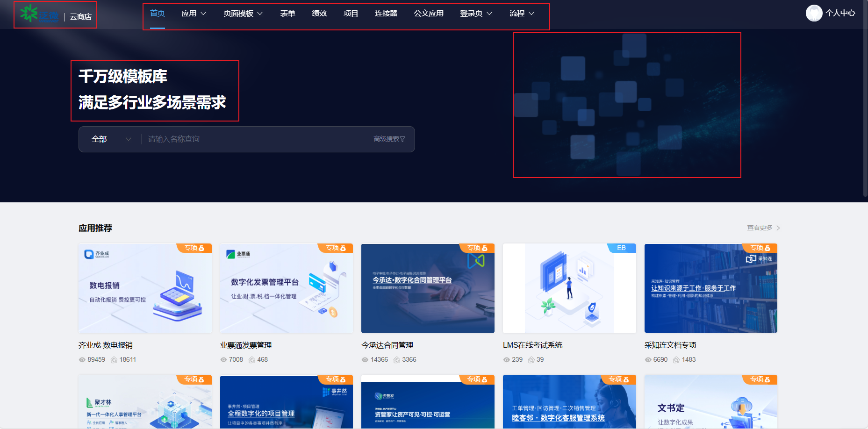Click the advanced search filter icon

coord(402,139)
